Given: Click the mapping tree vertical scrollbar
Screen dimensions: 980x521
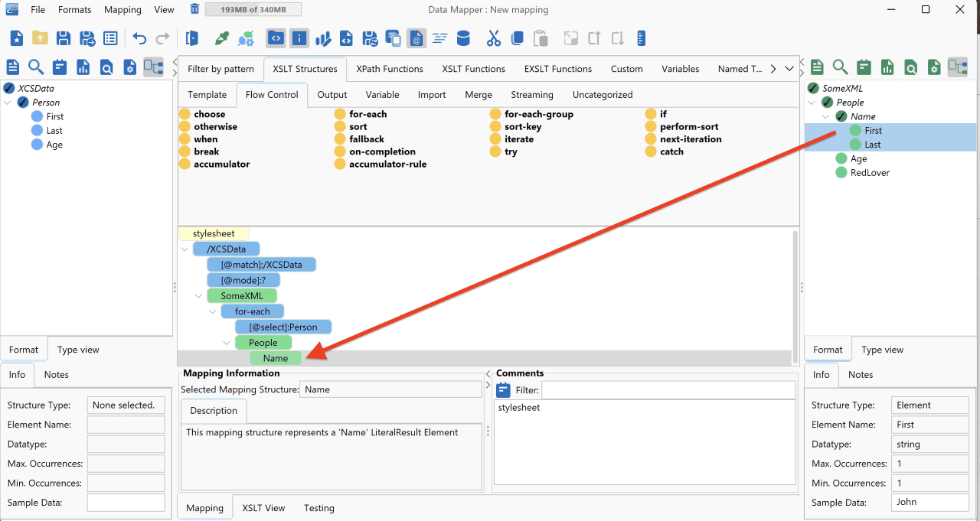Looking at the screenshot, I should (795, 295).
